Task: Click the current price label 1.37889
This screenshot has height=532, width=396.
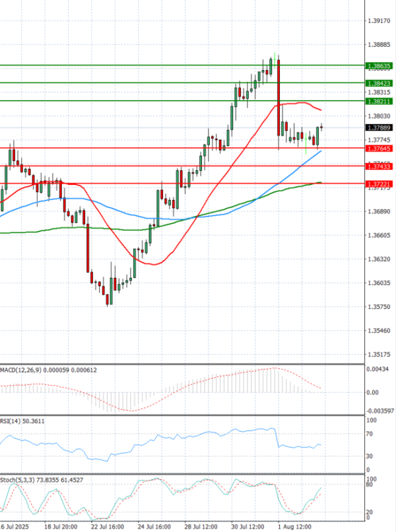Action: pos(379,127)
